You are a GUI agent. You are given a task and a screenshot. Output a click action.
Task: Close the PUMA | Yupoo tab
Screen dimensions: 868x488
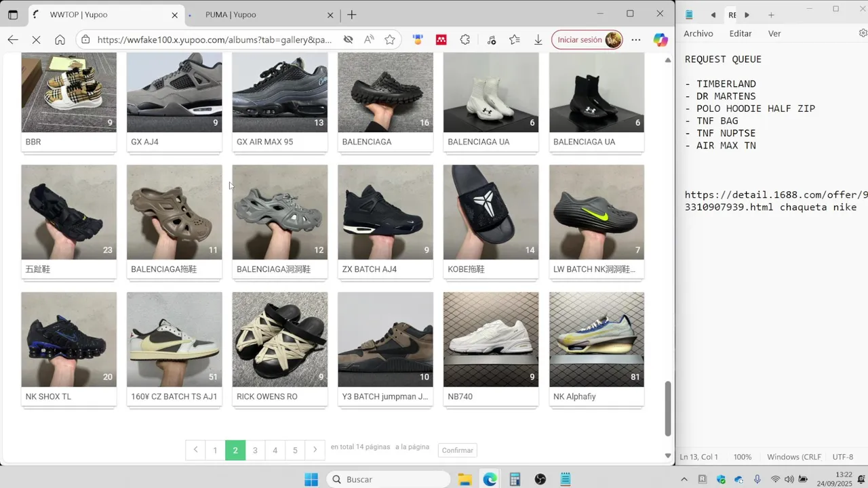(331, 14)
